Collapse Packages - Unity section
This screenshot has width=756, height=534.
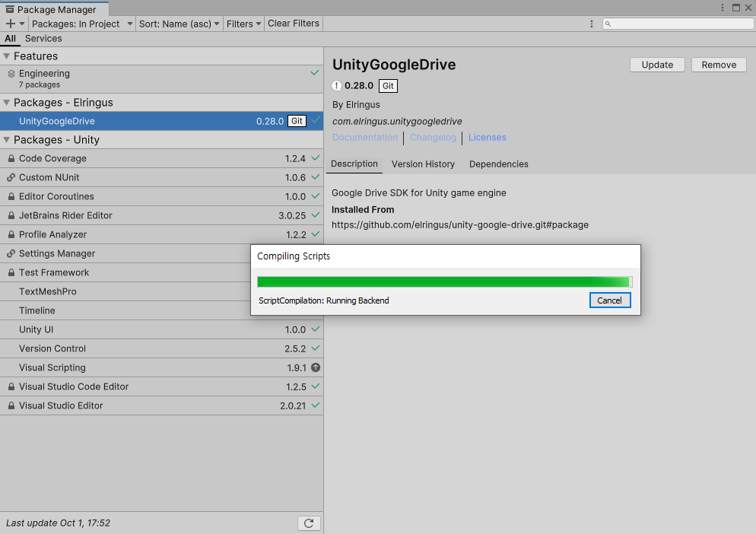[x=6, y=140]
